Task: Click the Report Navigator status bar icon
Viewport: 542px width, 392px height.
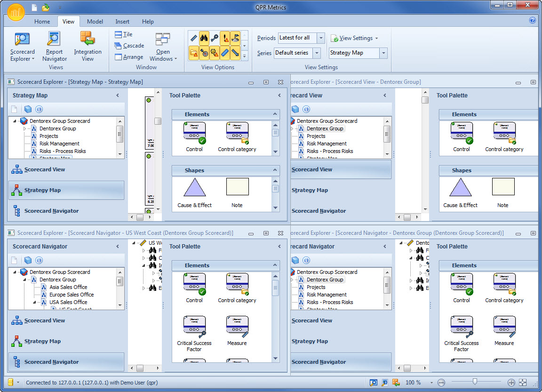Action: 385,382
